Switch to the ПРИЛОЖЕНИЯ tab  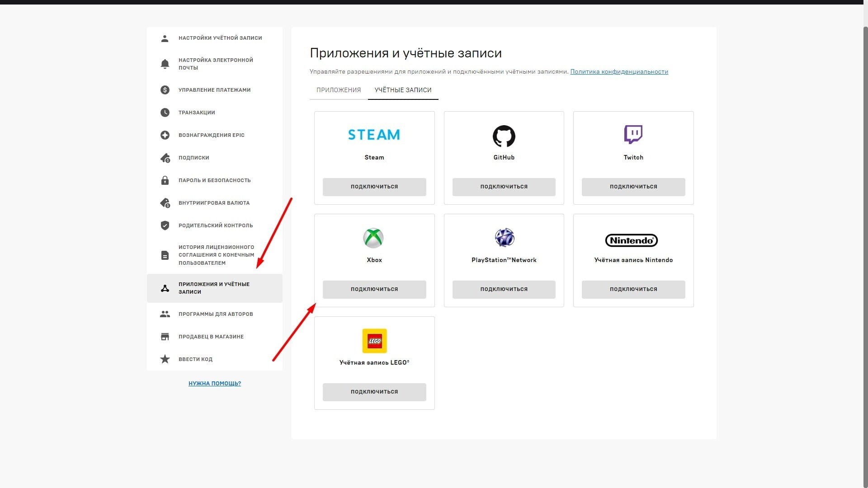[x=339, y=90]
